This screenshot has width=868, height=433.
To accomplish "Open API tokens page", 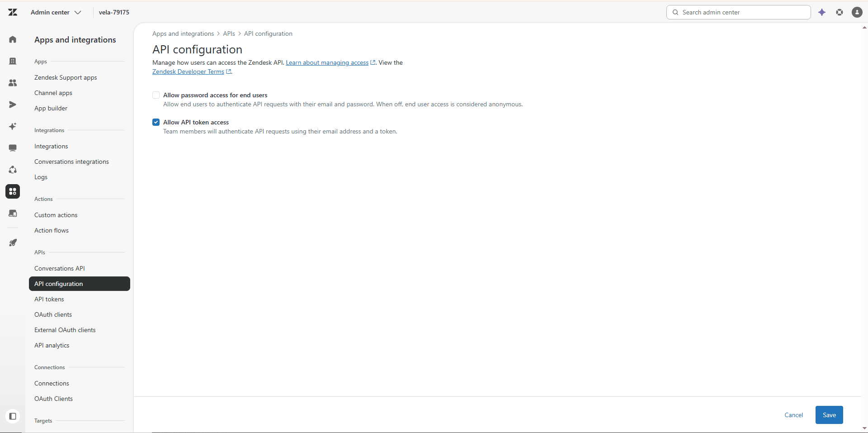I will click(49, 299).
